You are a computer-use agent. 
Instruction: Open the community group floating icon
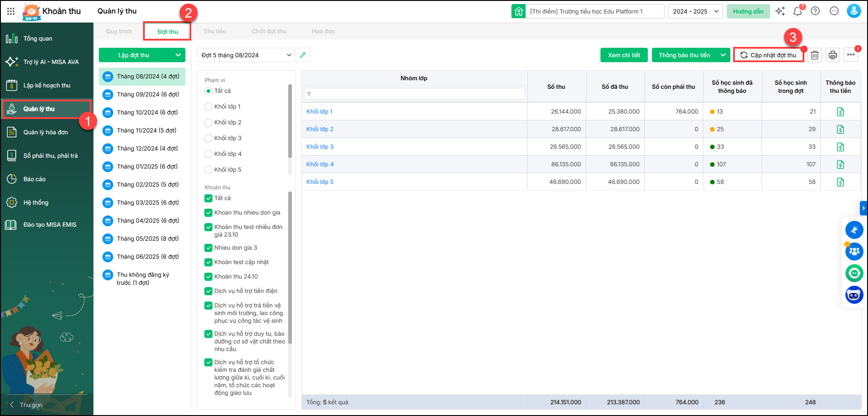[x=854, y=251]
